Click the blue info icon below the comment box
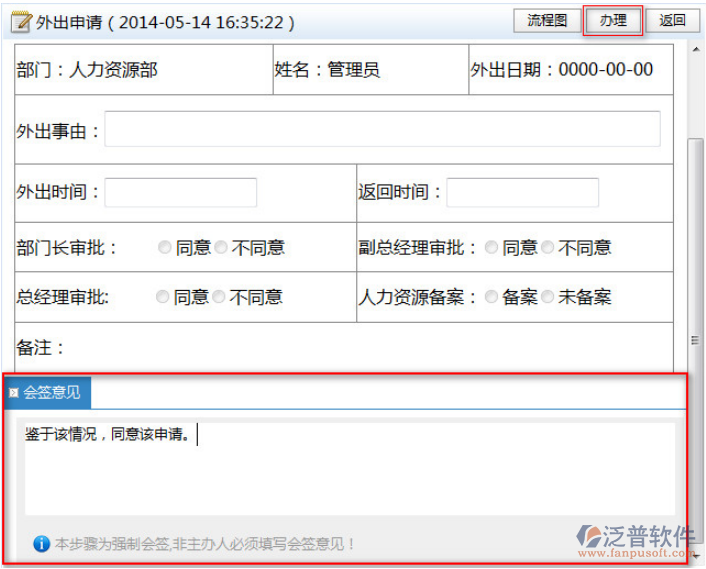This screenshot has width=706, height=569. (41, 544)
